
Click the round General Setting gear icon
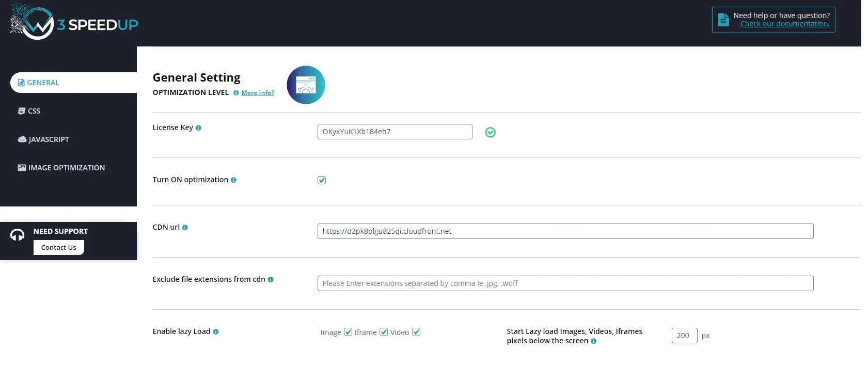[306, 85]
